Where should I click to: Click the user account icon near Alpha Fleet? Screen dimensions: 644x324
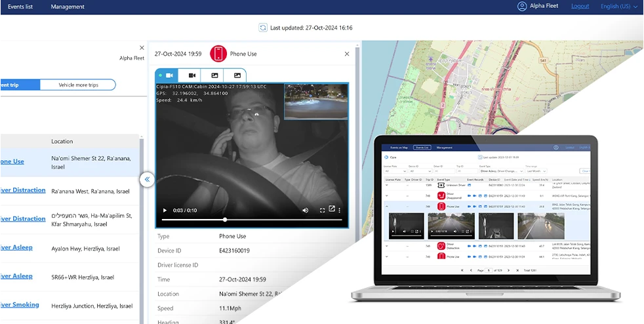[522, 7]
